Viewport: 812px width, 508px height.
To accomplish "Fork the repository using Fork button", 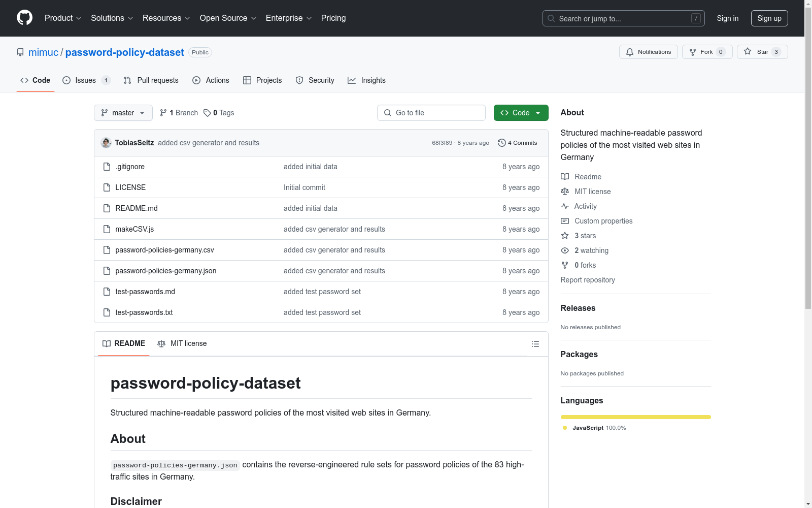I will point(706,52).
